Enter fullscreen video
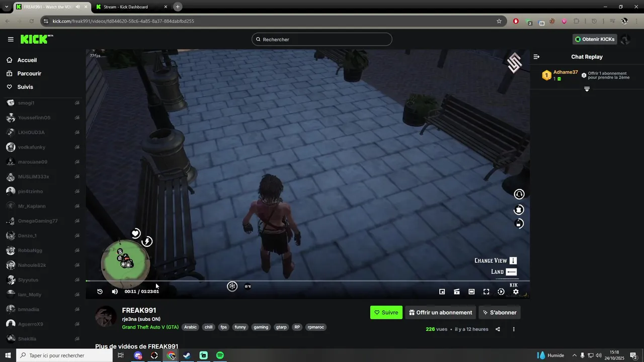Viewport: 644px width, 362px height. point(486,292)
